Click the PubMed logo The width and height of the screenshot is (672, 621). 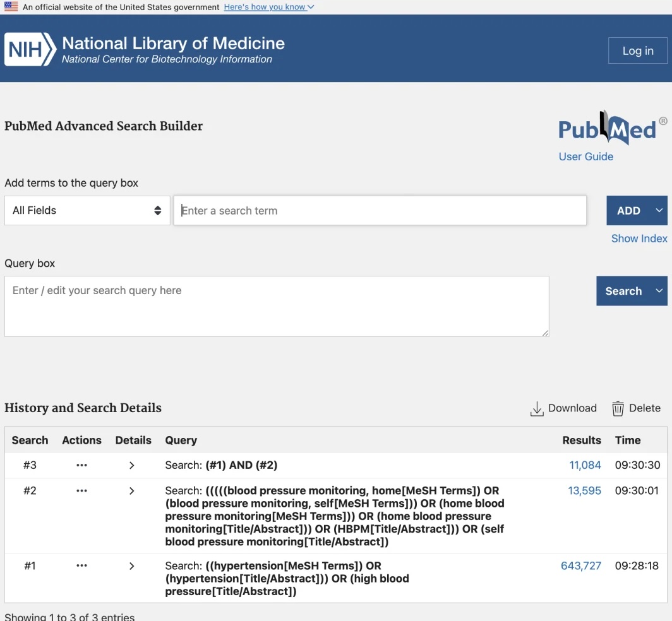pyautogui.click(x=613, y=127)
